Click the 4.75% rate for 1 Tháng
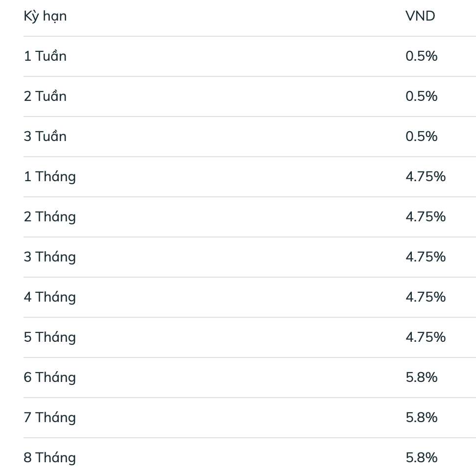 426,177
